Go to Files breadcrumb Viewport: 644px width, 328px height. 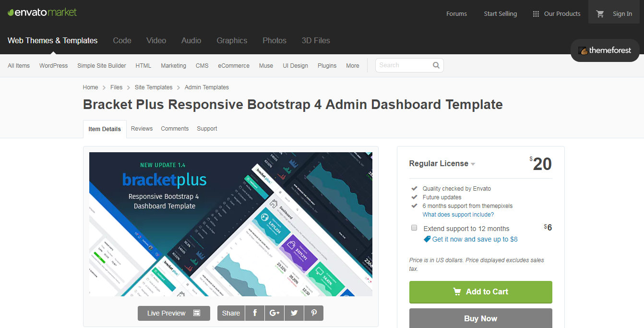(116, 87)
